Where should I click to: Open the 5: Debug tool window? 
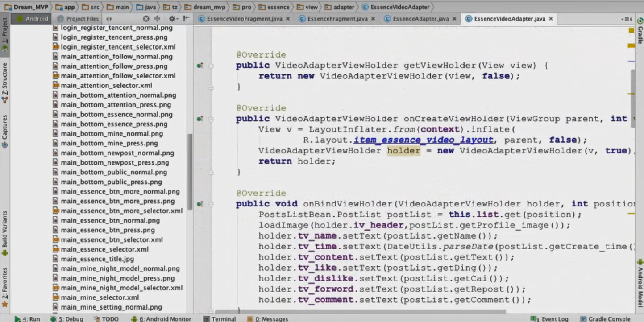pyautogui.click(x=66, y=319)
